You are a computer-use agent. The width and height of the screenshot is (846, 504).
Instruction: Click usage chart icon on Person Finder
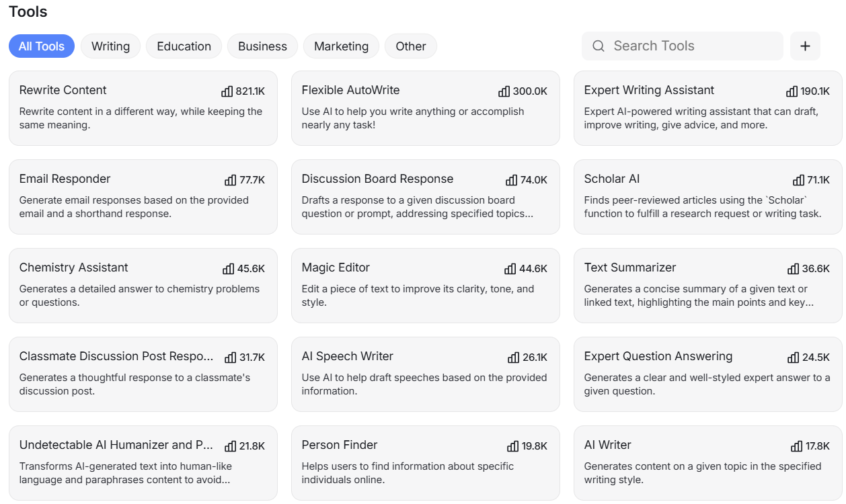coord(513,446)
